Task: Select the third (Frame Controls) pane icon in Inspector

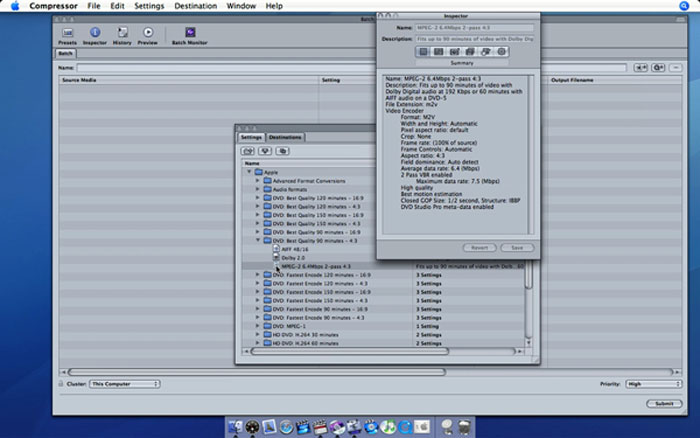Action: point(454,52)
